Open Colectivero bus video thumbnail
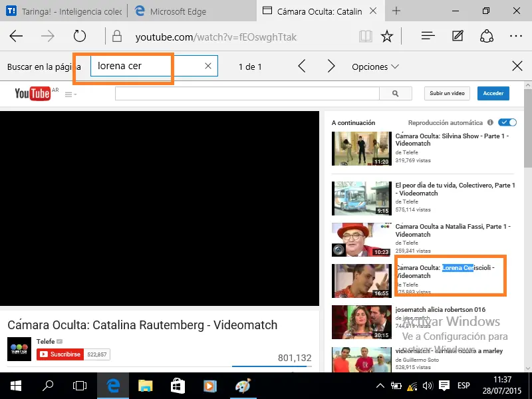 tap(361, 198)
